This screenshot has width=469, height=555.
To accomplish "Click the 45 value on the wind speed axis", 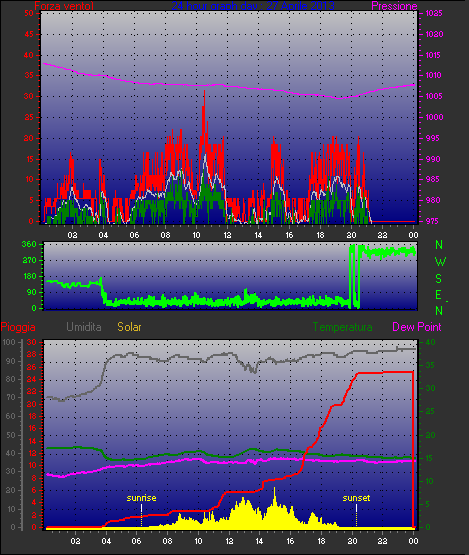I will (29, 34).
